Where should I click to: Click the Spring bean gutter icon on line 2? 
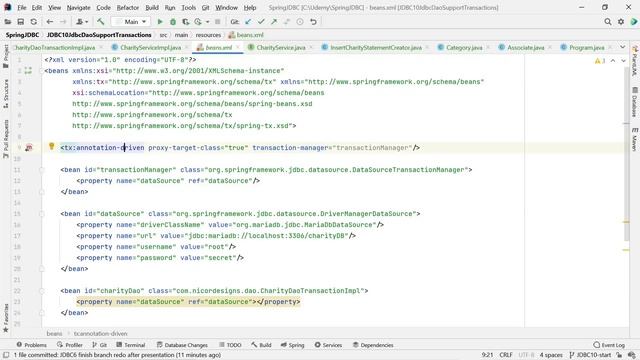pyautogui.click(x=28, y=71)
